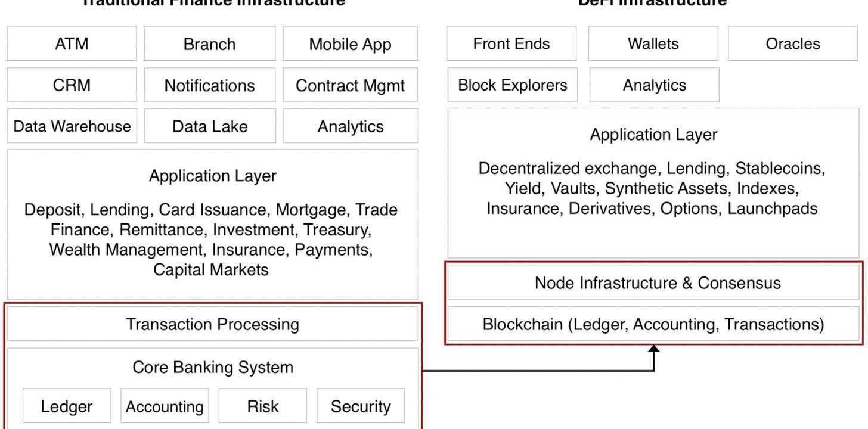Viewport: 868px width, 429px height.
Task: Select the Contract Mgmt box
Action: coord(351,85)
